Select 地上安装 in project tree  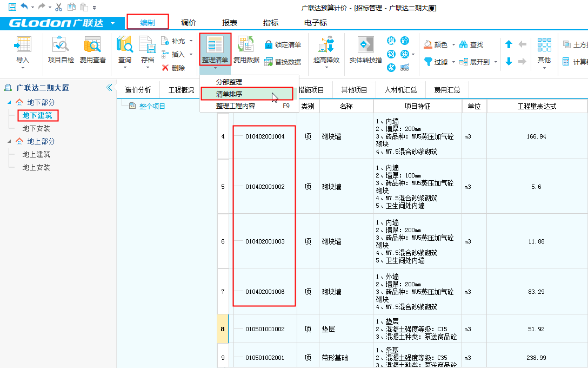coord(36,168)
